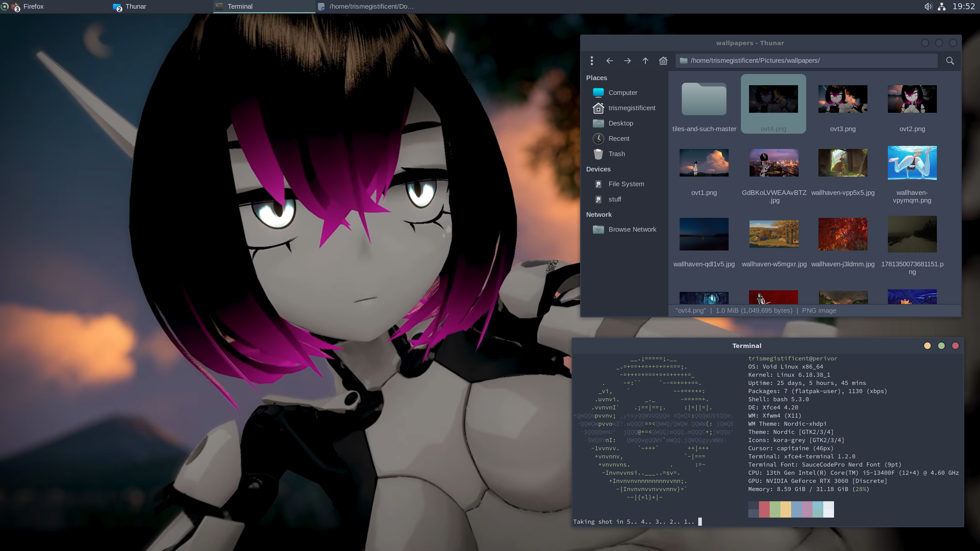
Task: Click the Places heading in Thunar sidebar
Action: [x=596, y=78]
